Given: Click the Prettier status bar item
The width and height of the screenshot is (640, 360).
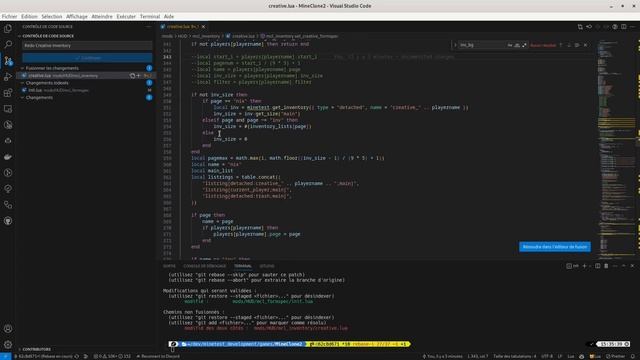Looking at the screenshot, I should [616, 356].
